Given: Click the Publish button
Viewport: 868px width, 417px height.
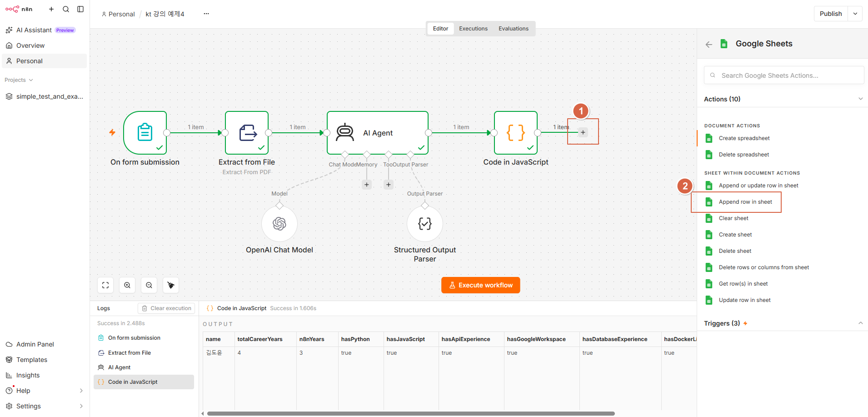Looking at the screenshot, I should coord(831,14).
